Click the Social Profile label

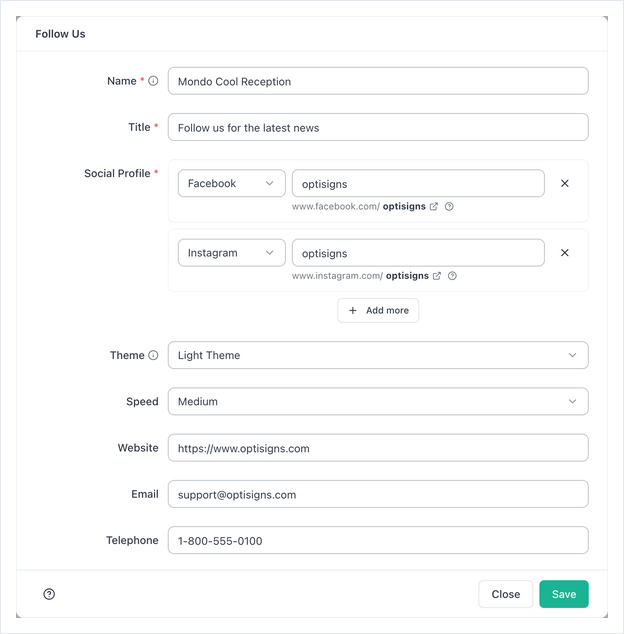point(117,173)
